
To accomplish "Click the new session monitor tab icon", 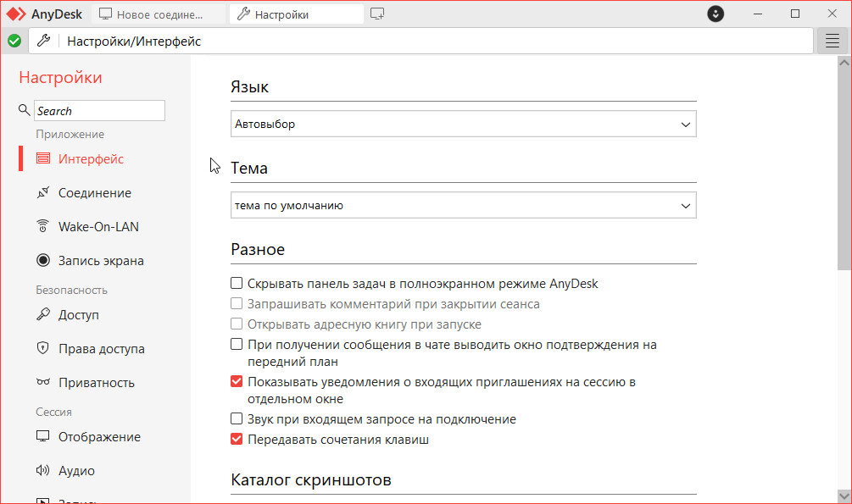I will [x=378, y=14].
